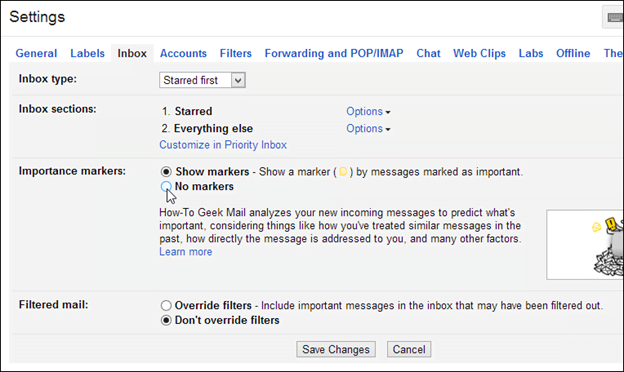Screen dimensions: 624x372
Task: Click the Filtered mail label
Action: (x=53, y=305)
